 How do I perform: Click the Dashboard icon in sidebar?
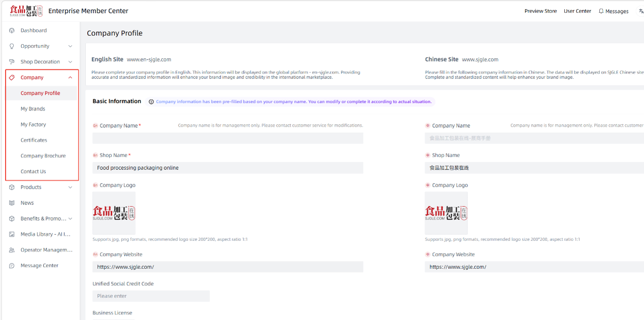click(x=12, y=30)
